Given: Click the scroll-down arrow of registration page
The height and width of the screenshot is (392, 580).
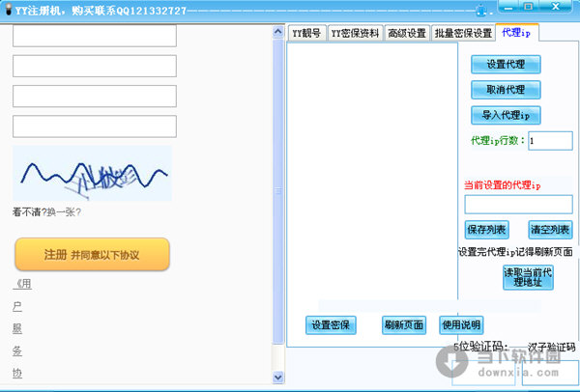Looking at the screenshot, I should click(x=277, y=378).
